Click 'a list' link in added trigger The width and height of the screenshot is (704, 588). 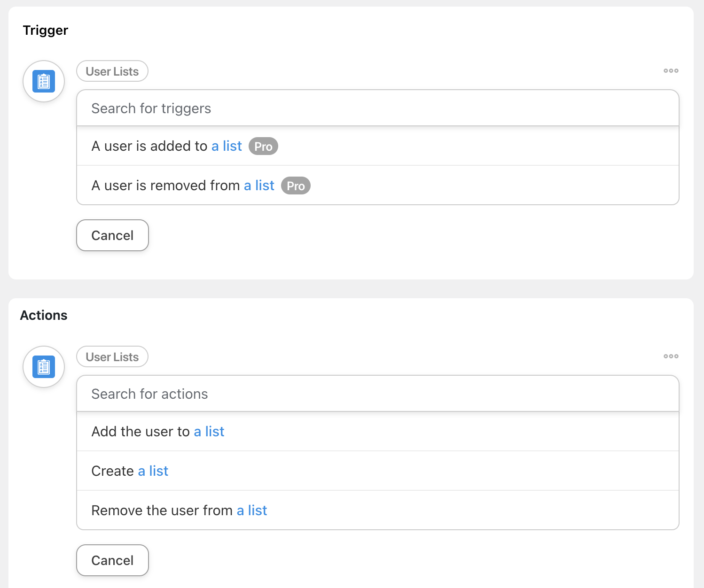tap(227, 147)
